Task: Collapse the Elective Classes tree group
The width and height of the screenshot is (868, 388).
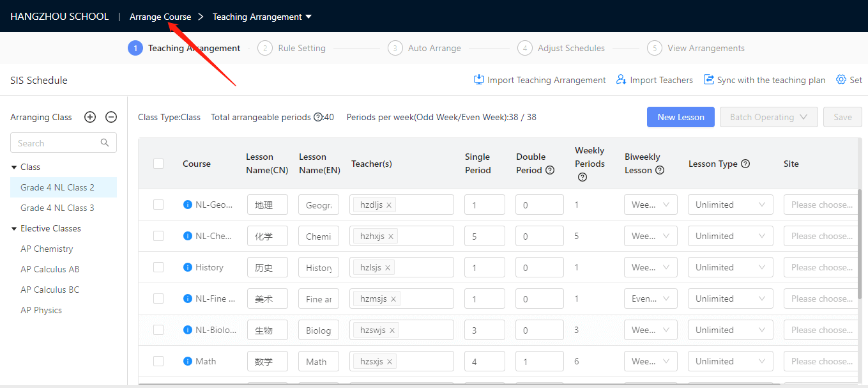Action: [14, 228]
